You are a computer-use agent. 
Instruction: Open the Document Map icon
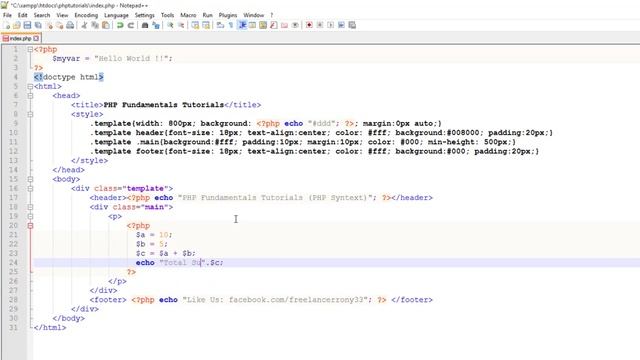click(x=263, y=25)
